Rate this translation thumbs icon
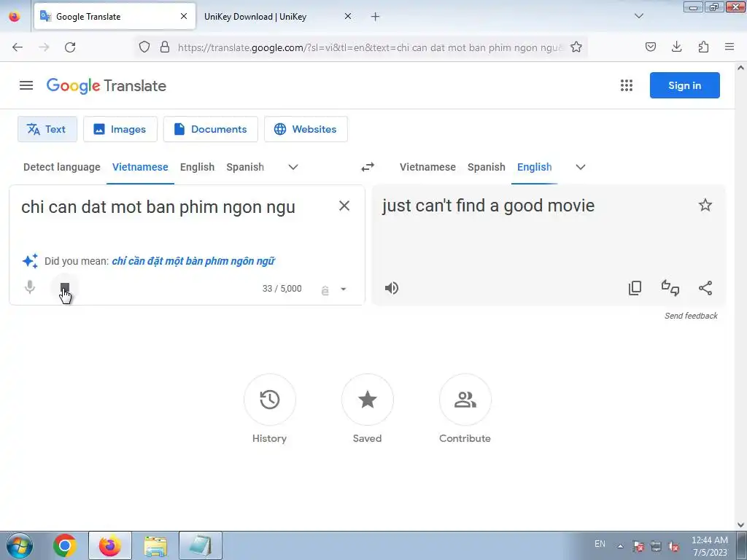Viewport: 747px width, 560px height. (x=670, y=288)
